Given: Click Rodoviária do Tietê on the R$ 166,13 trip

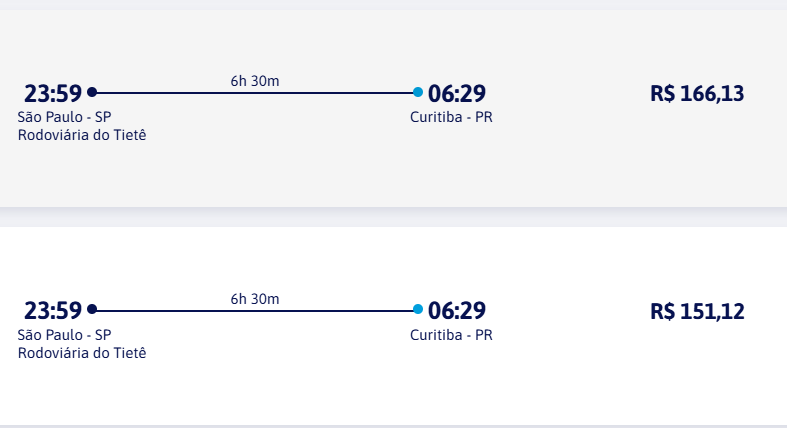Looking at the screenshot, I should [82, 135].
